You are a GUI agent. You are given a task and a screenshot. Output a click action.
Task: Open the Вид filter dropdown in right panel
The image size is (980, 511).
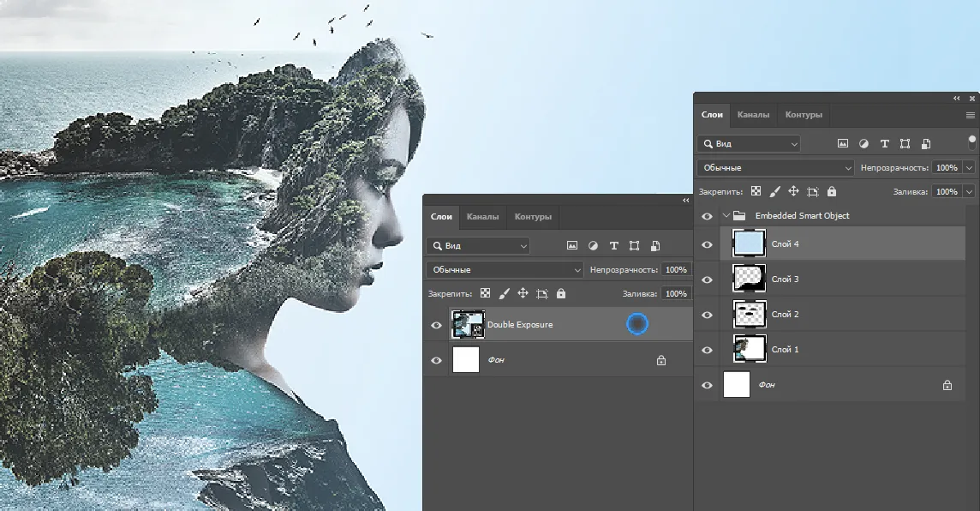point(749,144)
